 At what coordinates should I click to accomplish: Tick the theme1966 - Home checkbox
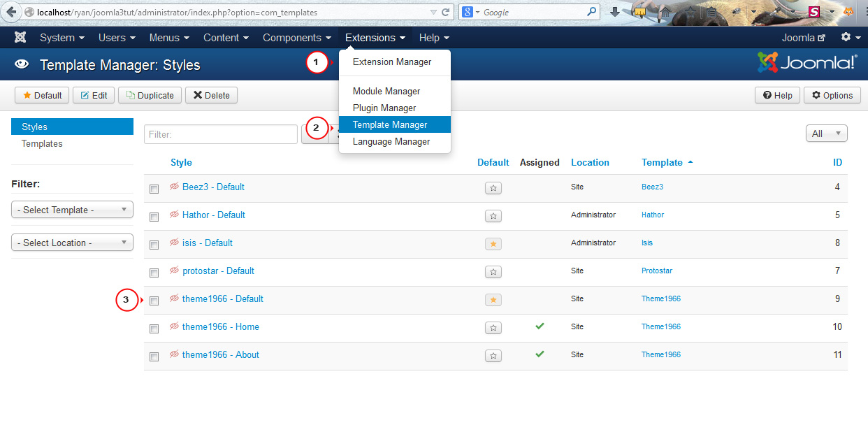(x=154, y=328)
